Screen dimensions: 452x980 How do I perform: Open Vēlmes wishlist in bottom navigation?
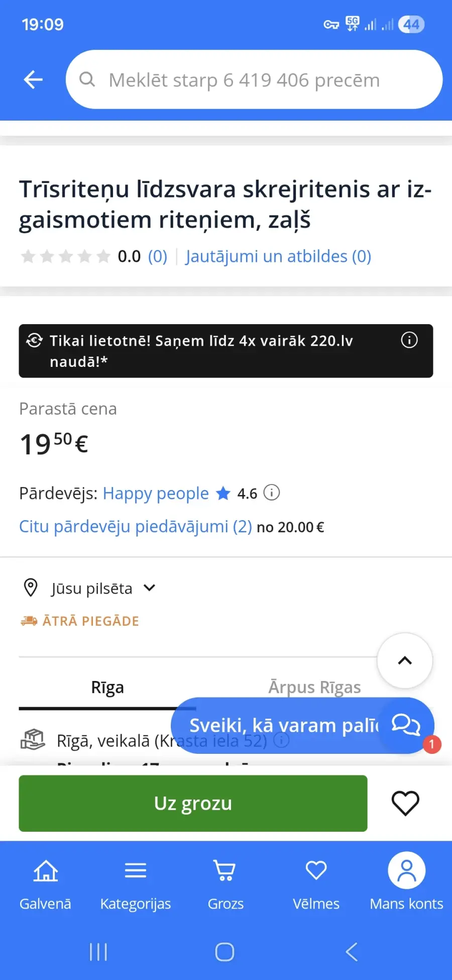click(x=316, y=884)
